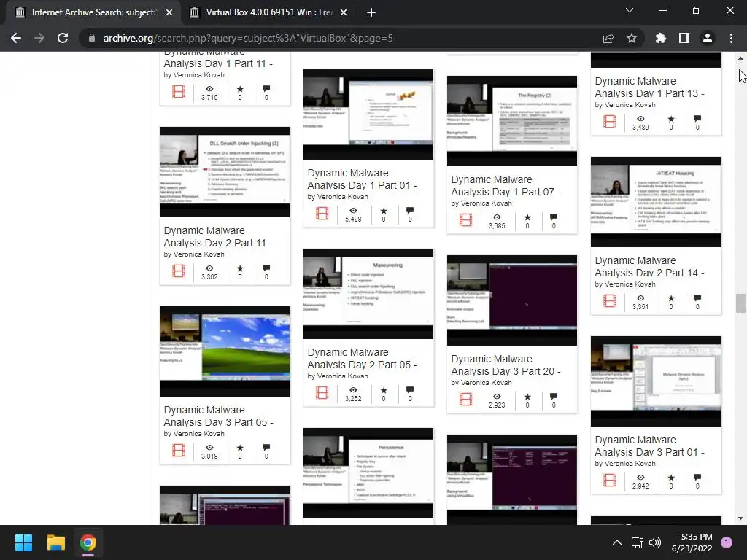The width and height of the screenshot is (747, 560).
Task: Click the 5,429 views count eye icon
Action: tap(353, 211)
